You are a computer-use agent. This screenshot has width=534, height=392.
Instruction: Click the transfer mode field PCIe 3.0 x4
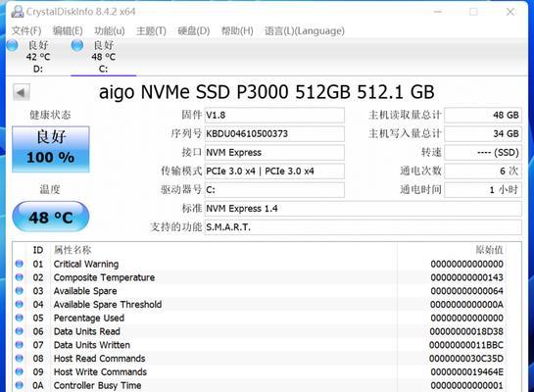point(274,171)
